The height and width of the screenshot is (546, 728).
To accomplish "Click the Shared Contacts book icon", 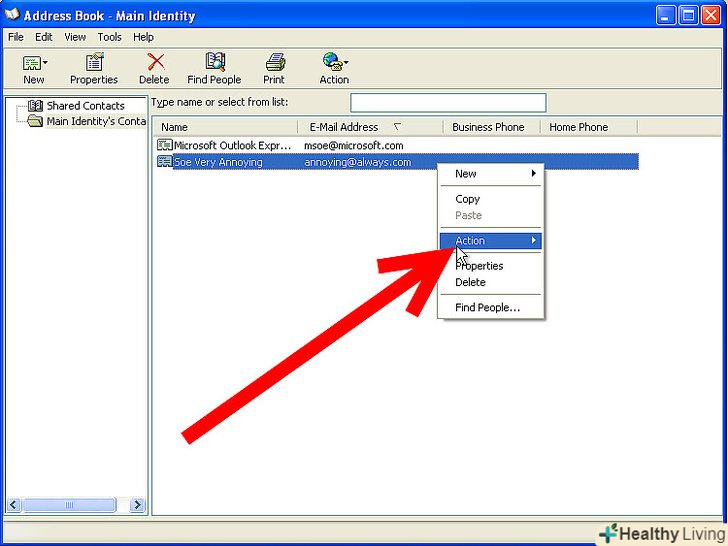I will [35, 106].
